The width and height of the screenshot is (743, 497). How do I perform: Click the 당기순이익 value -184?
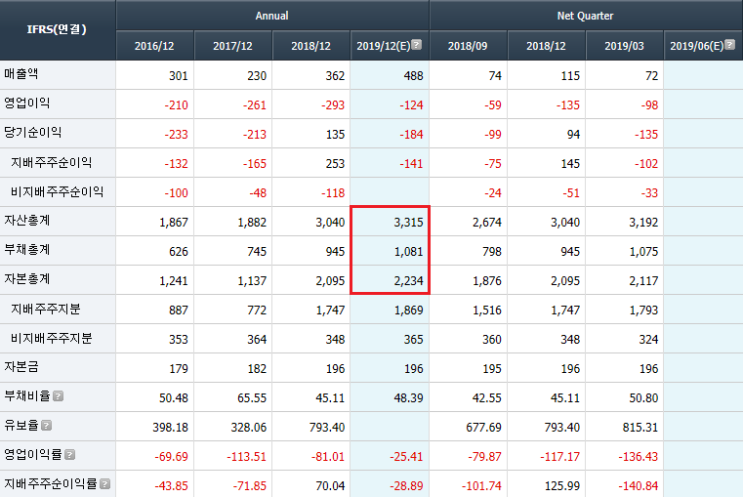point(411,135)
